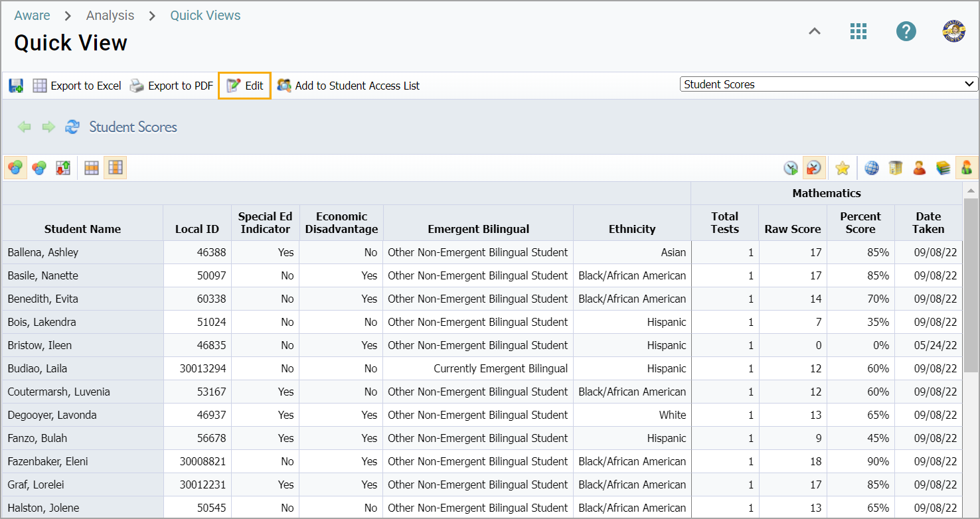980x519 pixels.
Task: Click the stacked books icon
Action: click(x=943, y=169)
